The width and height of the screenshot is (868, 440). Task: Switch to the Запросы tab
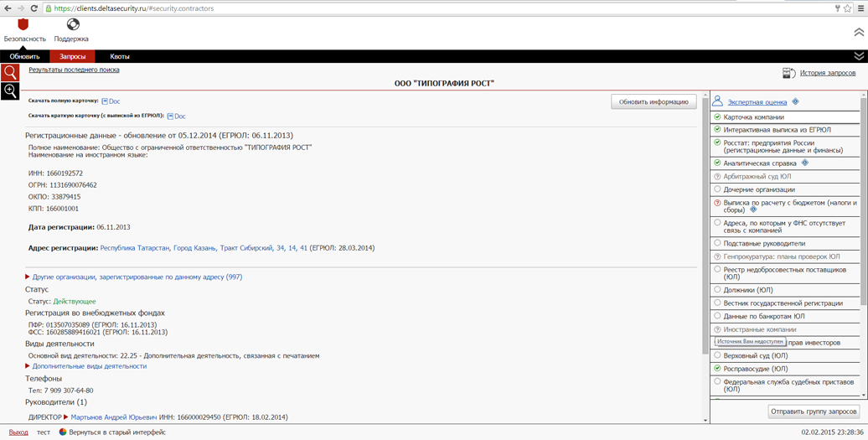point(73,56)
